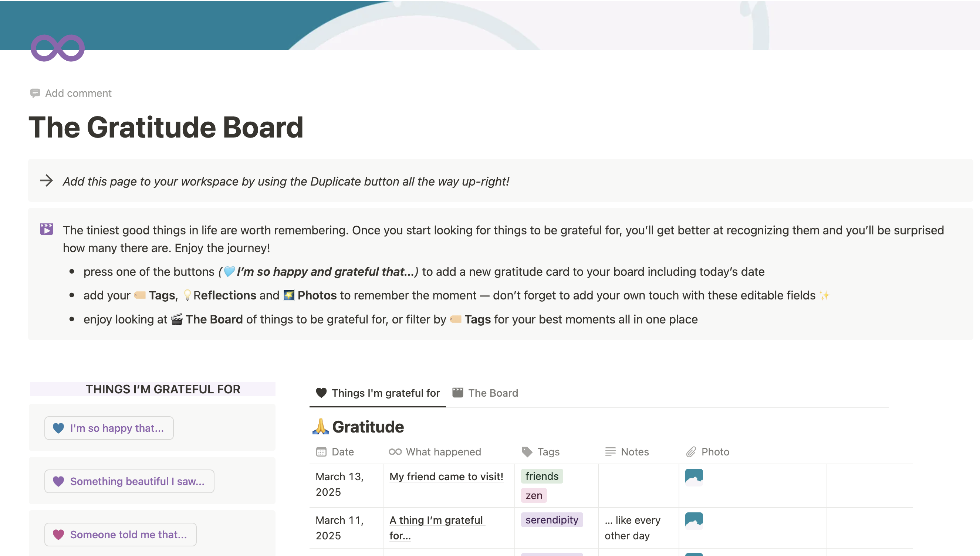Click the infinity icon beside What happened
The image size is (980, 556).
(x=395, y=452)
